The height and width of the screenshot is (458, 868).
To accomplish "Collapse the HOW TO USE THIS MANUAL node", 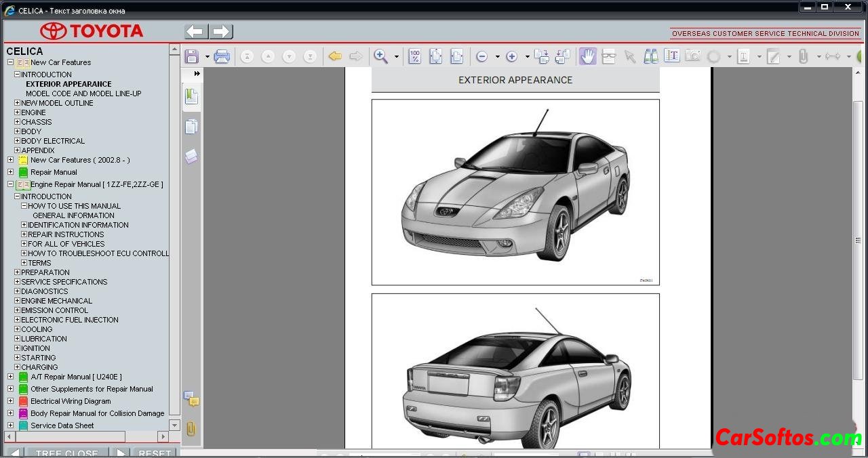I will (24, 206).
